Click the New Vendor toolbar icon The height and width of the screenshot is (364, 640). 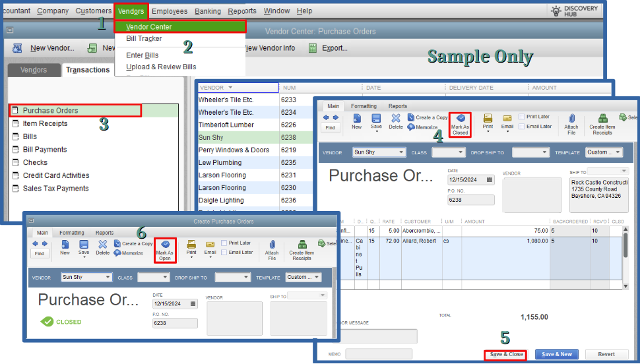[17, 48]
